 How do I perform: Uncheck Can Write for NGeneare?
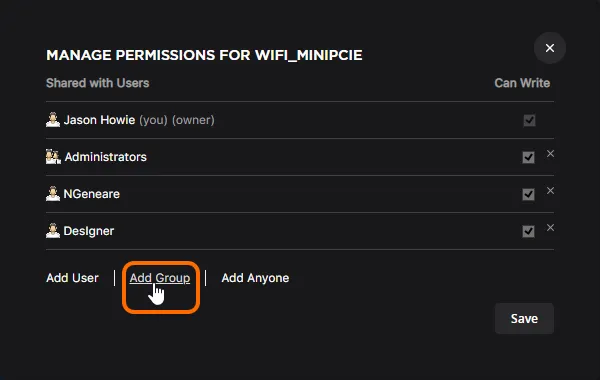pyautogui.click(x=528, y=194)
